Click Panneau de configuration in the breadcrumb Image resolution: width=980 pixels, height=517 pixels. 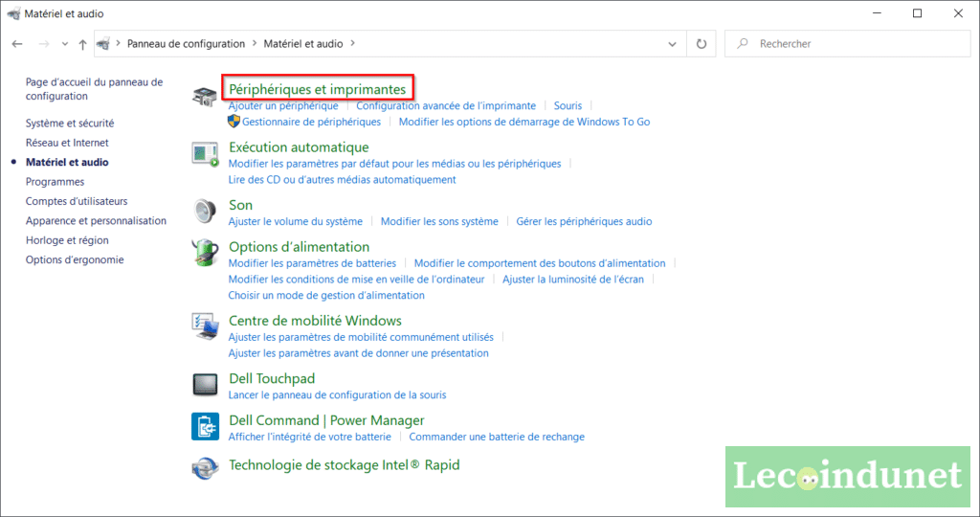click(187, 44)
